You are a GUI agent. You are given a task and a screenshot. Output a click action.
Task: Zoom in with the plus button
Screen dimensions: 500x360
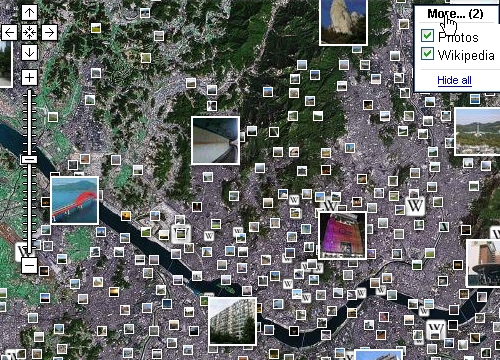point(29,78)
